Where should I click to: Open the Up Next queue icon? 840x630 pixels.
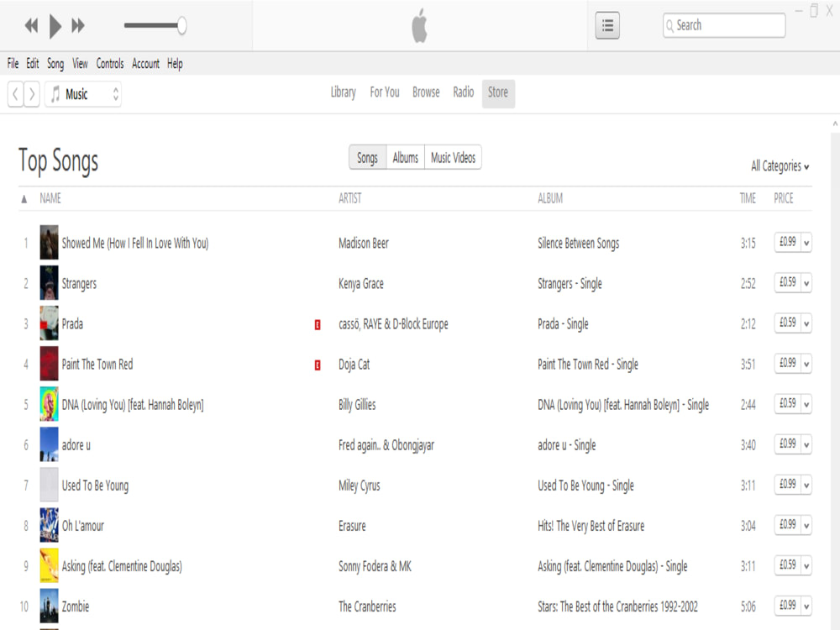(x=606, y=25)
